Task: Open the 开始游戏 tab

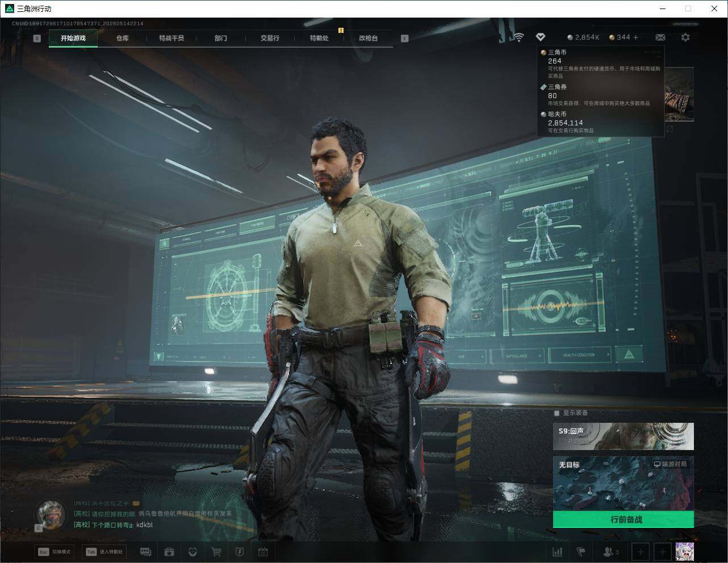Action: pyautogui.click(x=73, y=38)
